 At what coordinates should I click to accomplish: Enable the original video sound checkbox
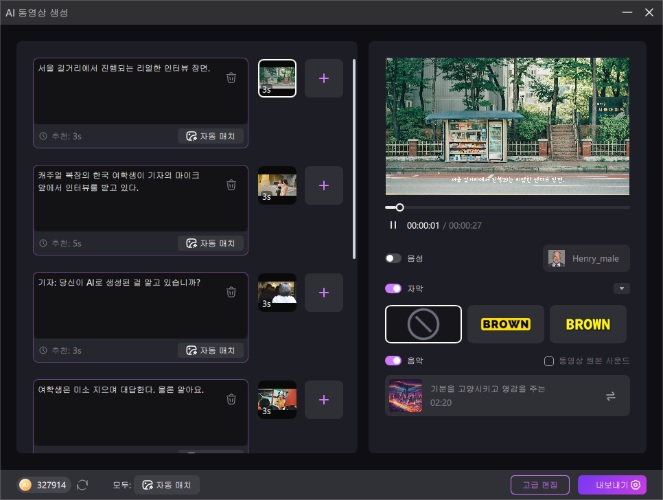tap(548, 361)
